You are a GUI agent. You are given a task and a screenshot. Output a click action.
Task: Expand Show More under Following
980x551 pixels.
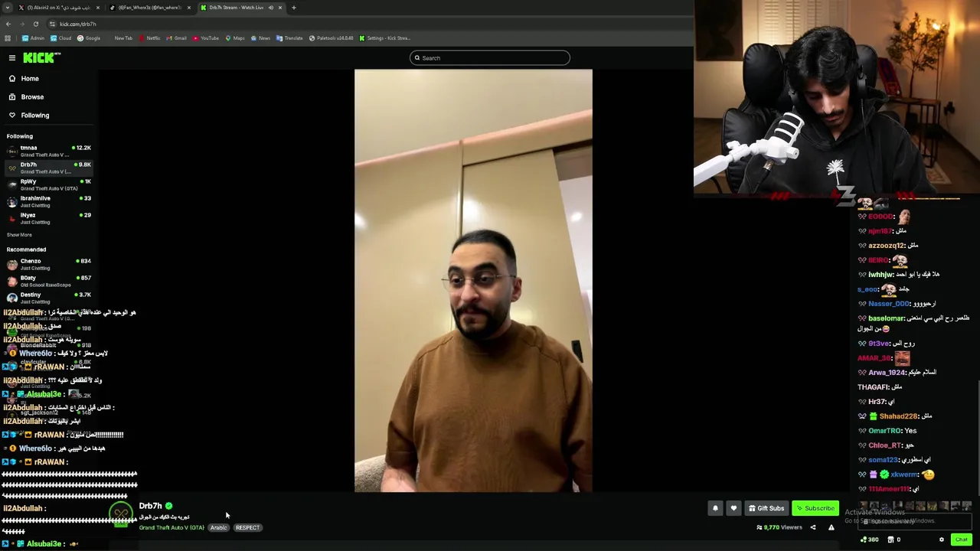pyautogui.click(x=19, y=235)
